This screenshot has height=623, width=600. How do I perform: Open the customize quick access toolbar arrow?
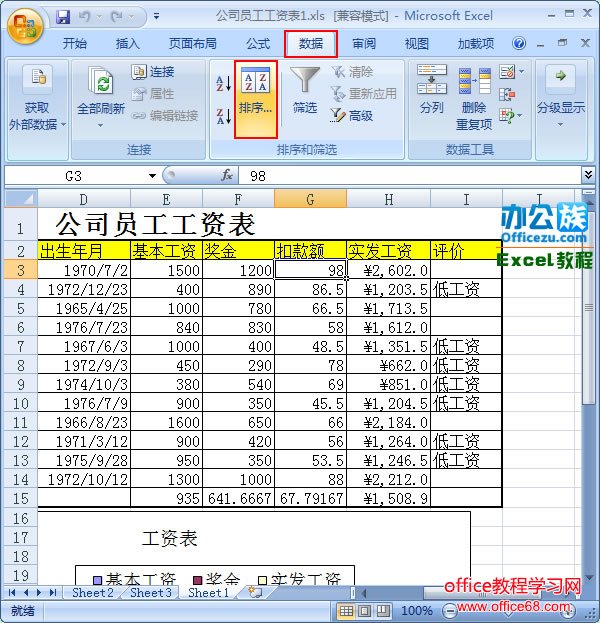(x=157, y=16)
